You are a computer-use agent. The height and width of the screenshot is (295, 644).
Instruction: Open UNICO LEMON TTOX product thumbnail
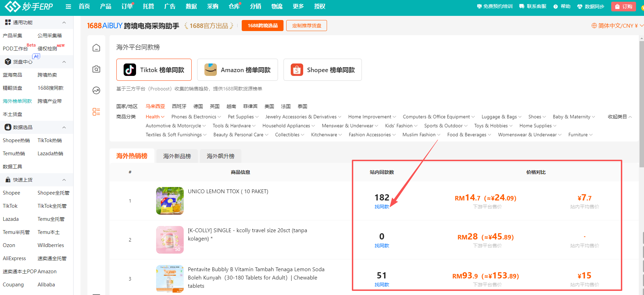(170, 201)
